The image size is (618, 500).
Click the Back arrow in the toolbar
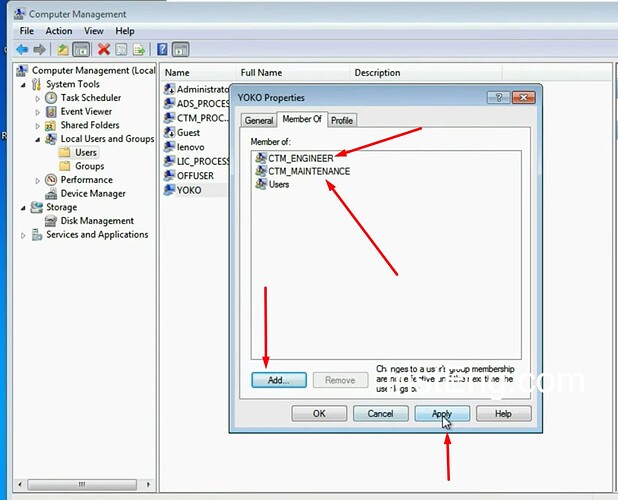pos(22,50)
